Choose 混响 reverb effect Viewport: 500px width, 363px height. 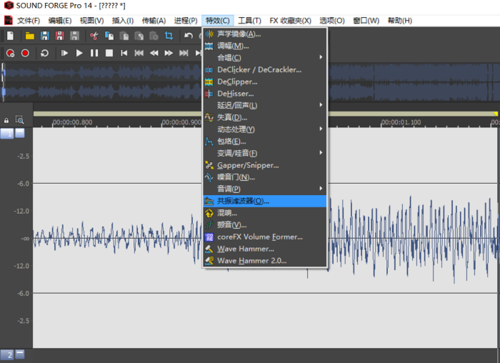265,213
